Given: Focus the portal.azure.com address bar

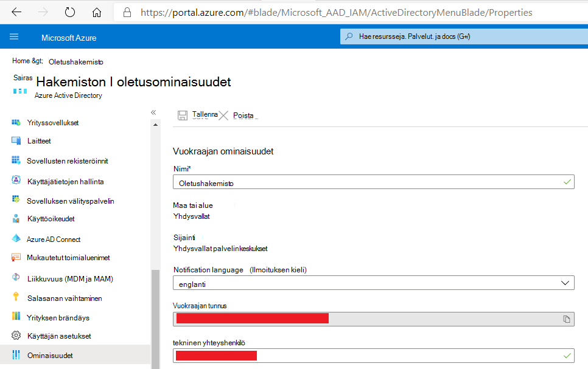Looking at the screenshot, I should pos(337,13).
